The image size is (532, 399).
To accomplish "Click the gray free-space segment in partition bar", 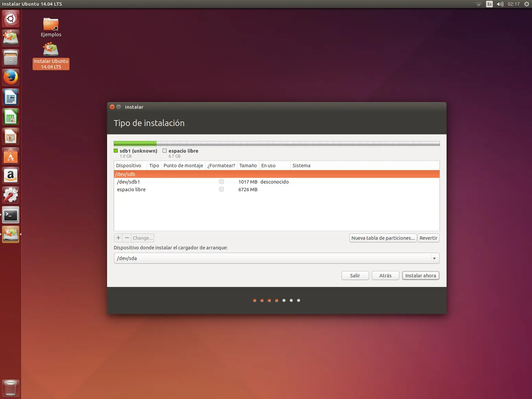I will 298,143.
